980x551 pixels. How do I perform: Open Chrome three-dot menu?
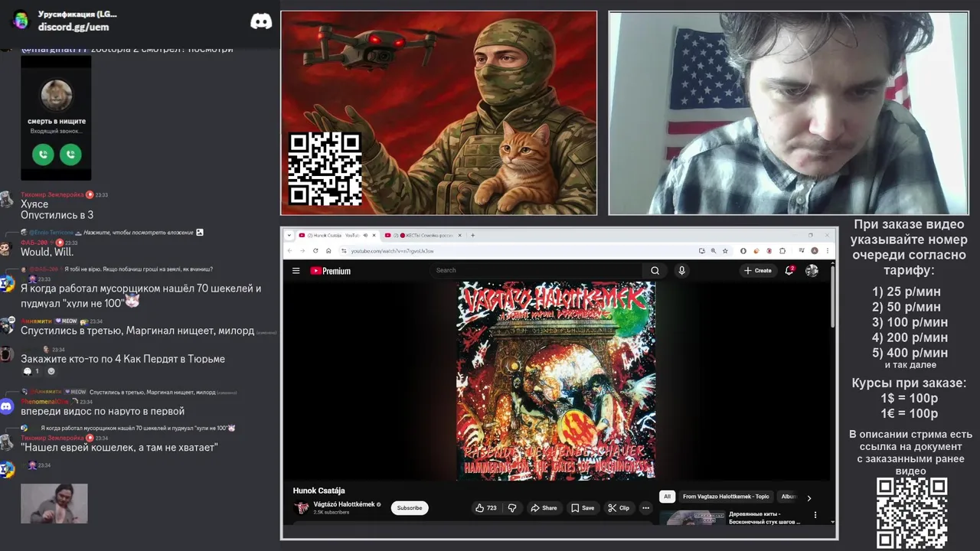point(828,251)
